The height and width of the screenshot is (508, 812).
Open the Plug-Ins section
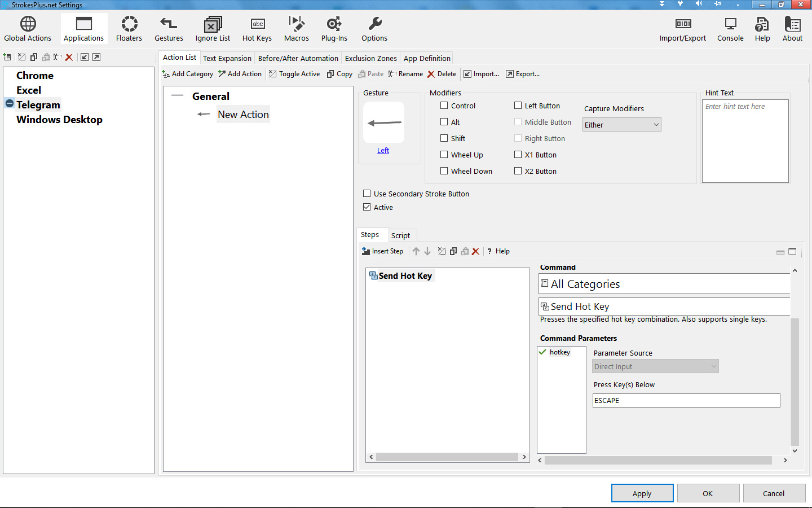334,29
